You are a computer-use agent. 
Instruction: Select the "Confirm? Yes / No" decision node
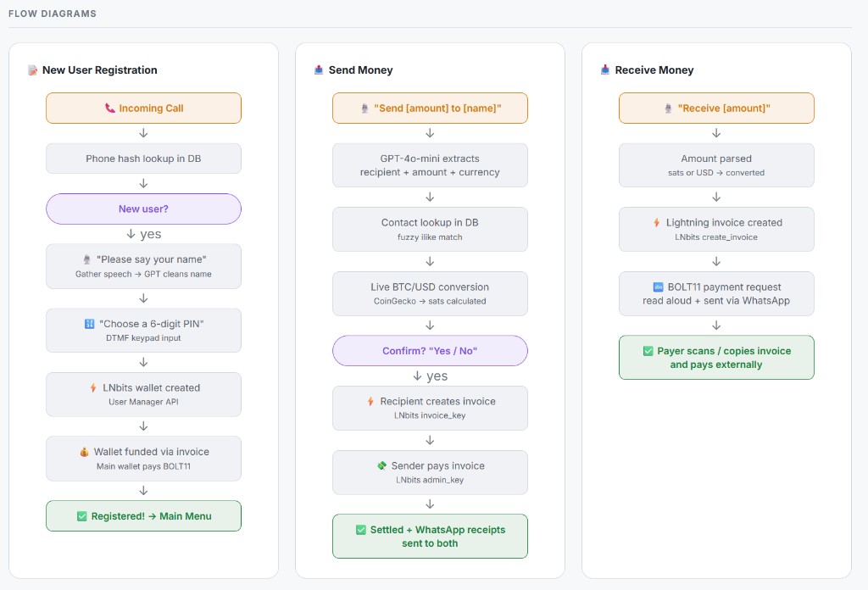(x=430, y=351)
